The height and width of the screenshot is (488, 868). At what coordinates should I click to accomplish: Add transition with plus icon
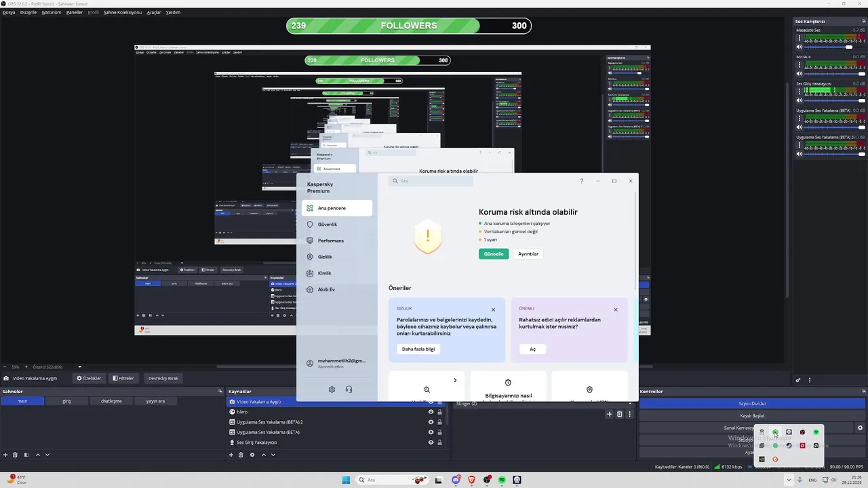click(609, 414)
